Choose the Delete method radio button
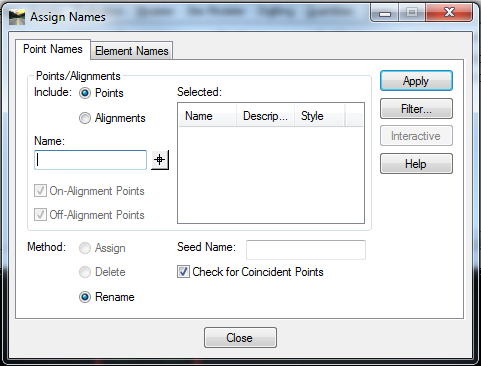Screen dimensions: 481x366 point(85,272)
